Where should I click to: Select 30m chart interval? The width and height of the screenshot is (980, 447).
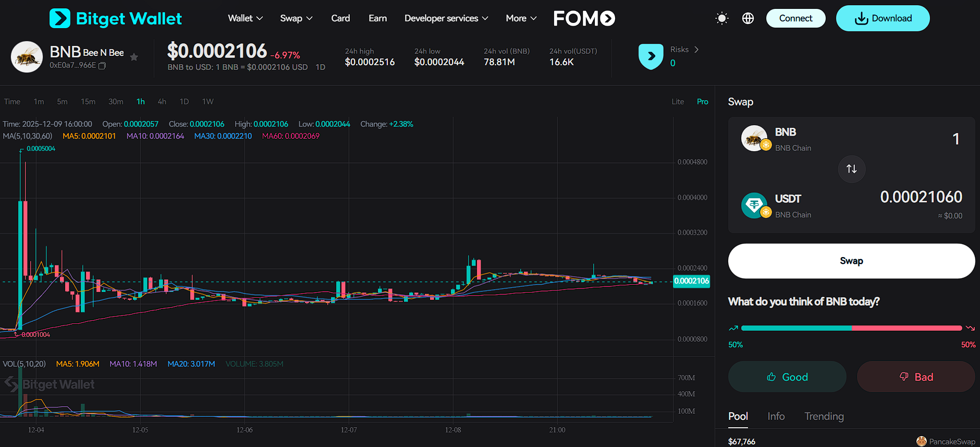[116, 102]
